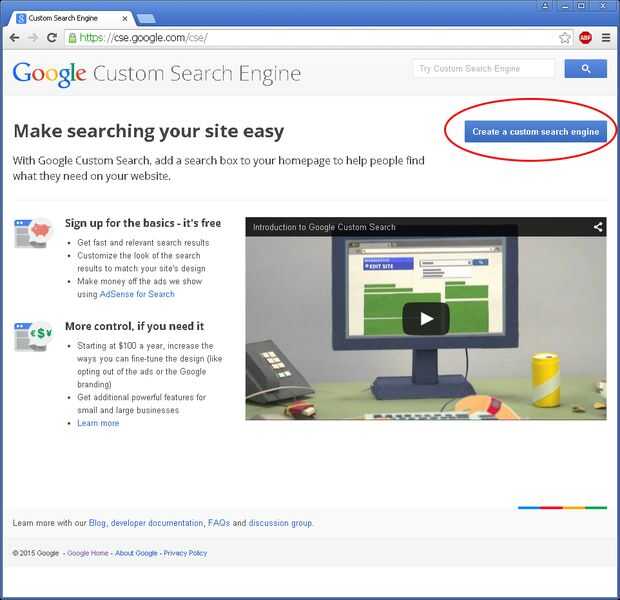
Task: Open the Privacy Policy footer link
Action: click(x=185, y=553)
